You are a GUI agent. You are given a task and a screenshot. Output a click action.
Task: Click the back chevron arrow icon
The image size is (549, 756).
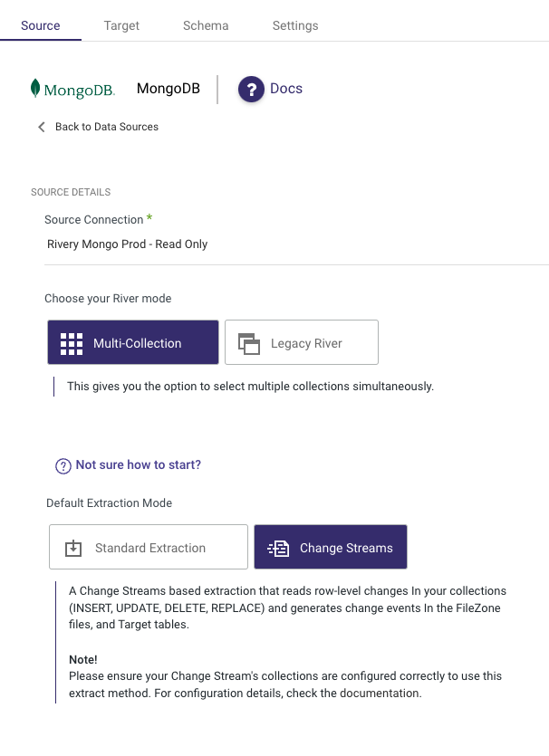click(x=42, y=127)
